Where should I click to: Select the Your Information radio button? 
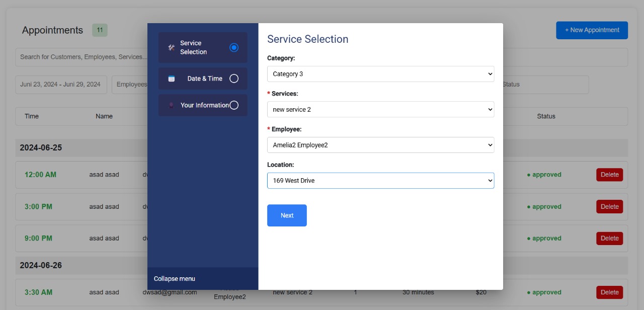click(233, 105)
